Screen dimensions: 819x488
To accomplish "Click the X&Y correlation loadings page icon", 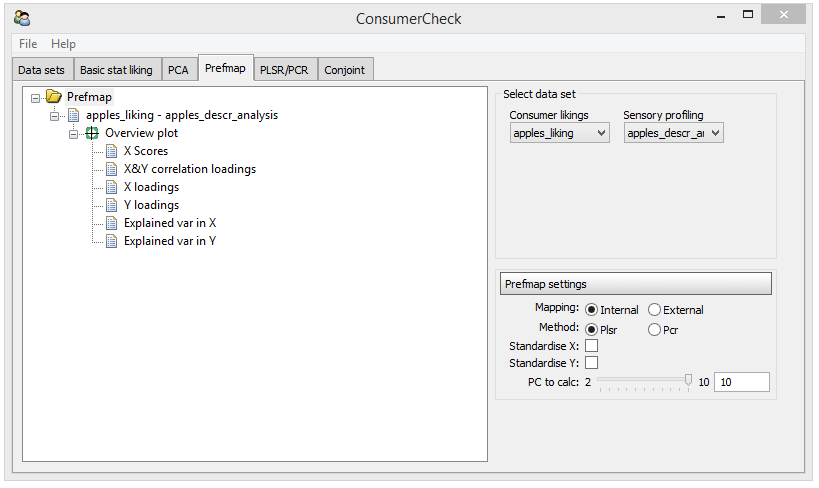I will 111,169.
